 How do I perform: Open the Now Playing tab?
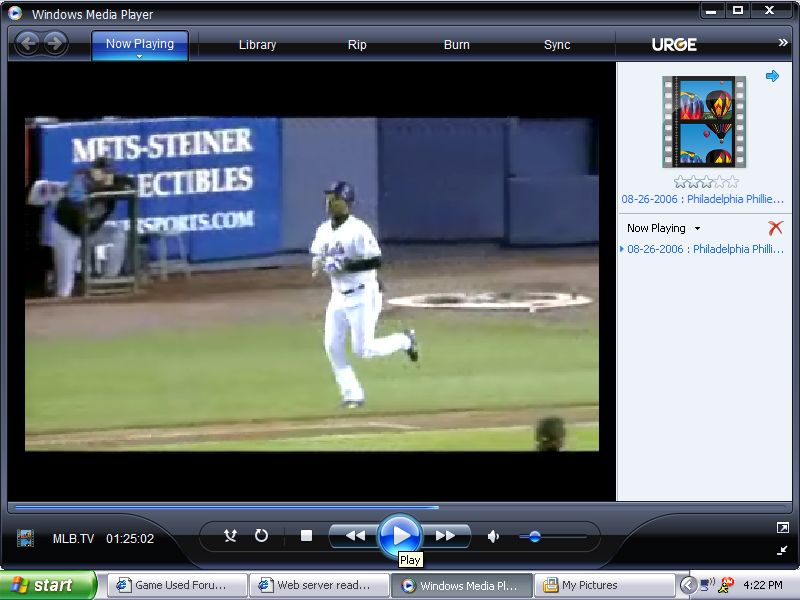140,44
